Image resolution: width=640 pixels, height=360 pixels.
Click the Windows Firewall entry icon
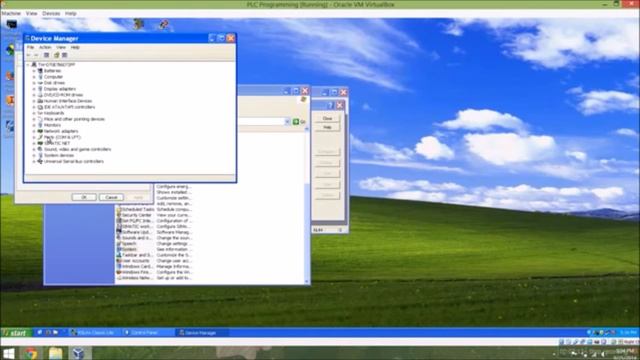(x=119, y=272)
